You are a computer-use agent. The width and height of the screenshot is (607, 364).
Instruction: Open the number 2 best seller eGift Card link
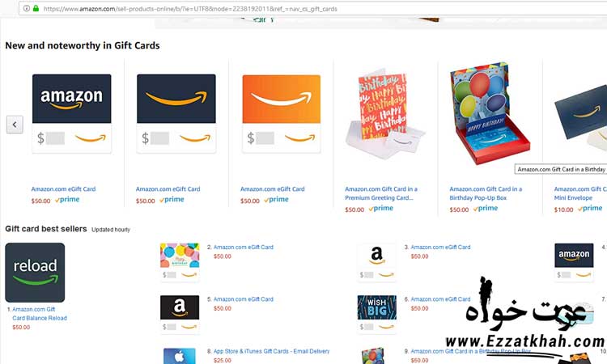coord(243,248)
